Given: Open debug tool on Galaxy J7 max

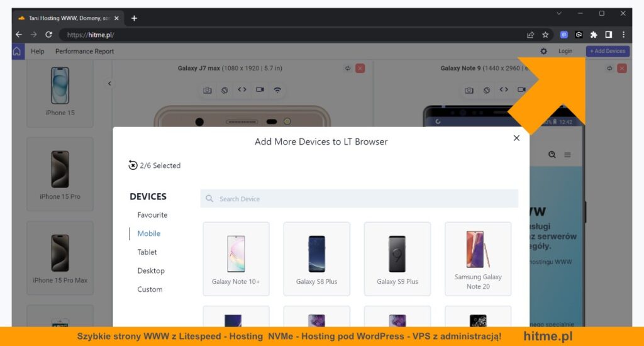Looking at the screenshot, I should (x=242, y=89).
